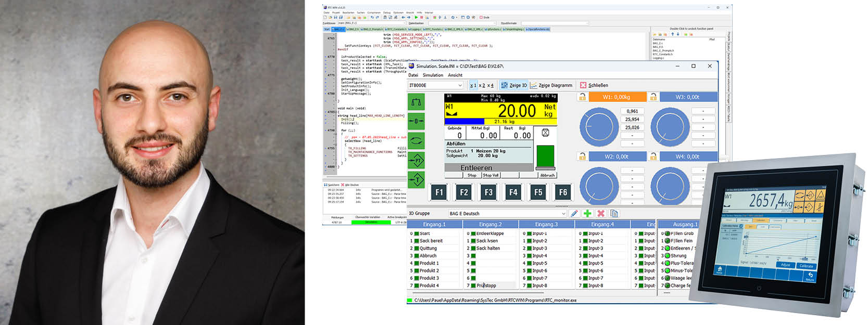Click the tare T green button
The height and width of the screenshot is (325, 868).
(417, 180)
